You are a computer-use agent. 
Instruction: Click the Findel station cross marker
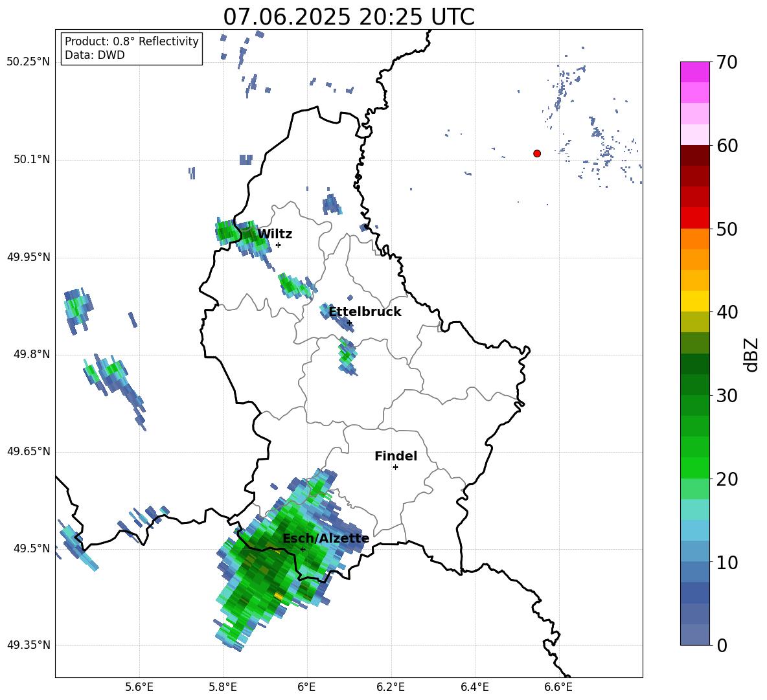pyautogui.click(x=395, y=468)
